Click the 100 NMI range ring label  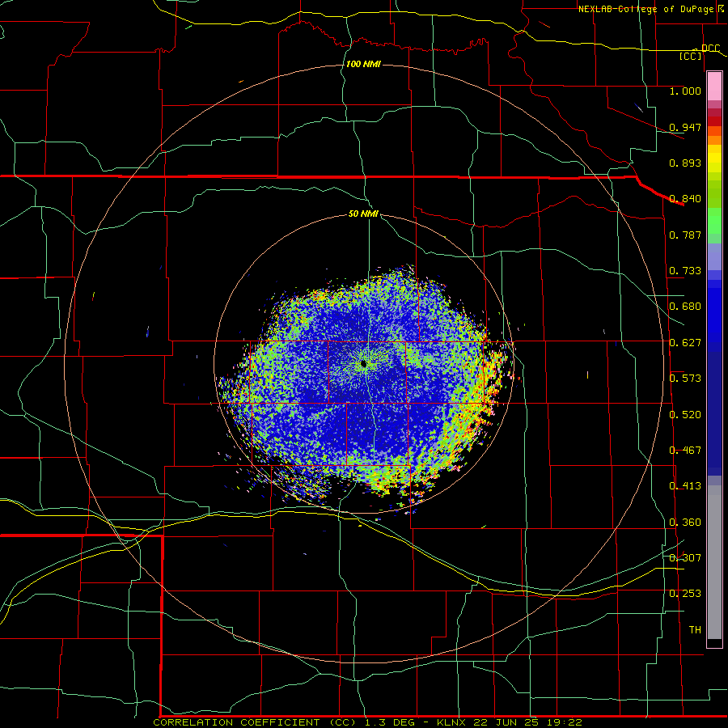coord(363,64)
